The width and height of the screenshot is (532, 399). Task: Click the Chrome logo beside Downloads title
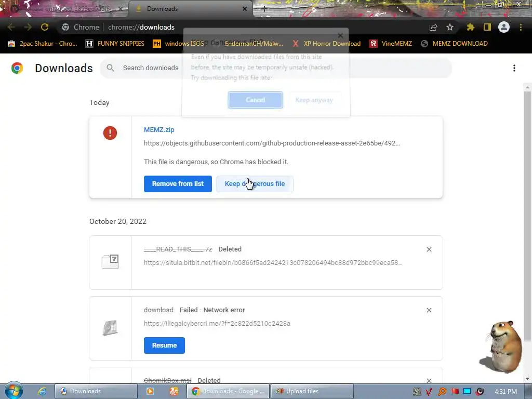(x=17, y=68)
